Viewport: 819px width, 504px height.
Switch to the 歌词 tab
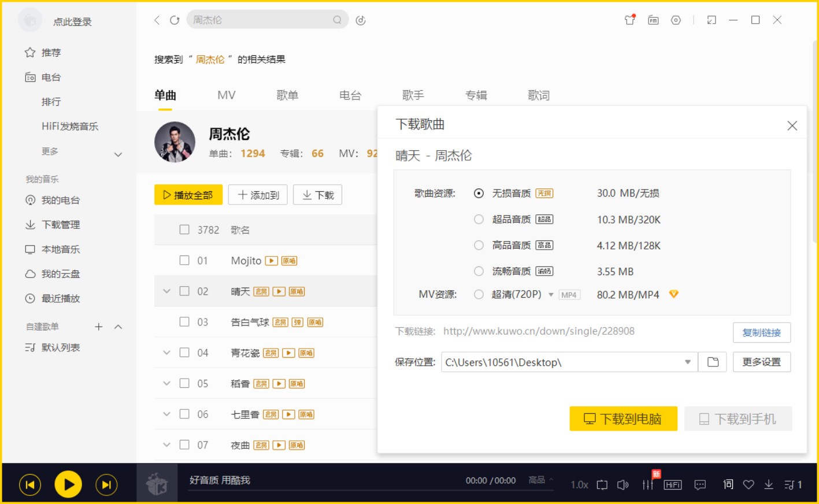(x=539, y=95)
